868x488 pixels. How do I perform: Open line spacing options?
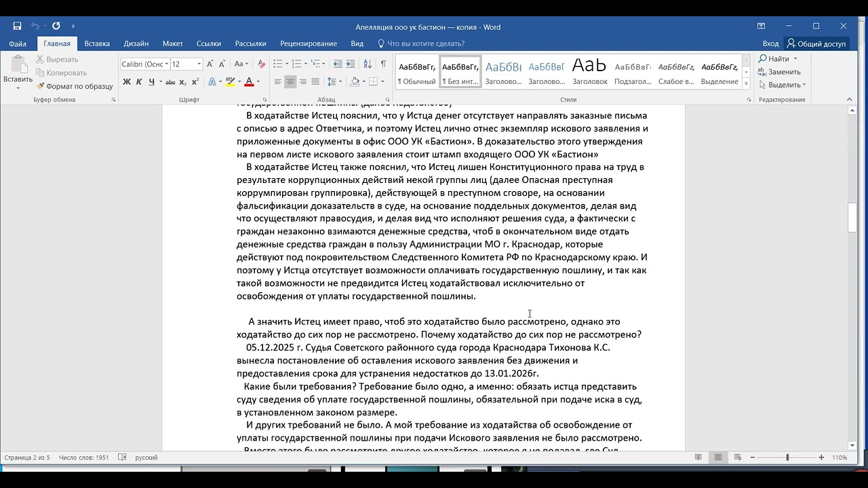(334, 82)
